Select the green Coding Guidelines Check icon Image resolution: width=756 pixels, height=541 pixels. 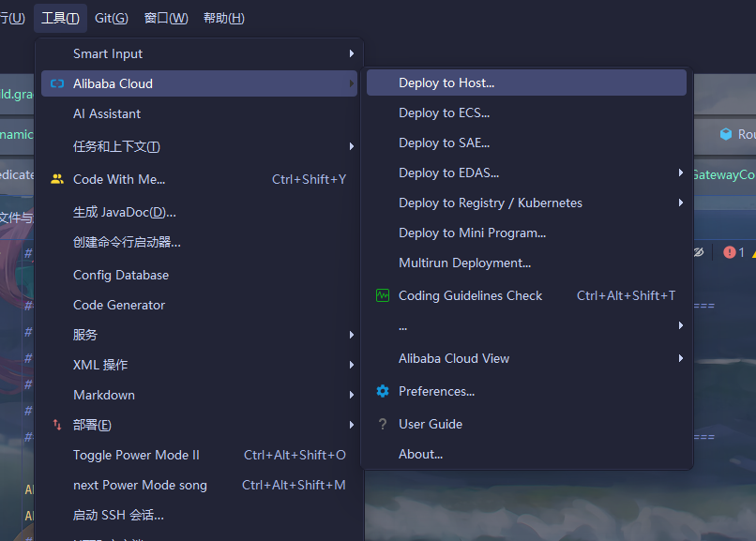[x=383, y=295]
